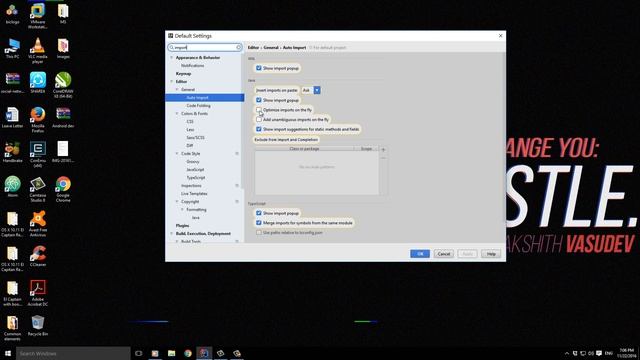This screenshot has height=360, width=640.
Task: Toggle TypeScript Show import popup checkbox
Action: 258,213
